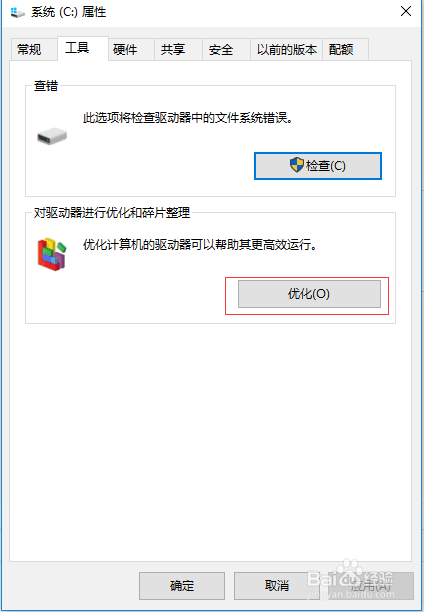Click the 应用(A) button
424x612 pixels.
click(371, 585)
